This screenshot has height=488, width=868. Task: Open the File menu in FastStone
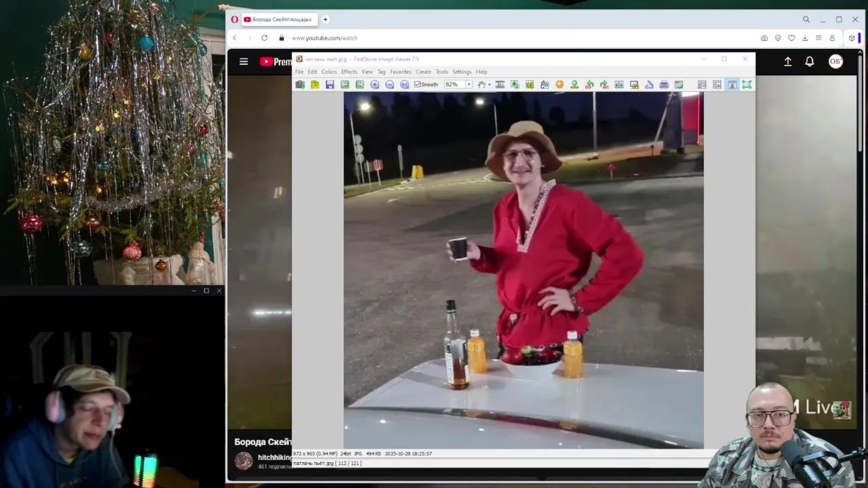pyautogui.click(x=299, y=72)
